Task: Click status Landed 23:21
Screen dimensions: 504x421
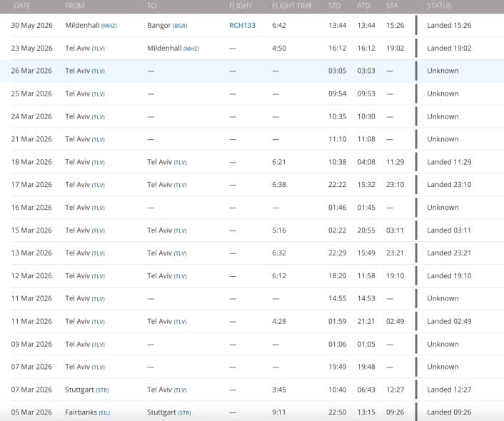Action: click(449, 253)
